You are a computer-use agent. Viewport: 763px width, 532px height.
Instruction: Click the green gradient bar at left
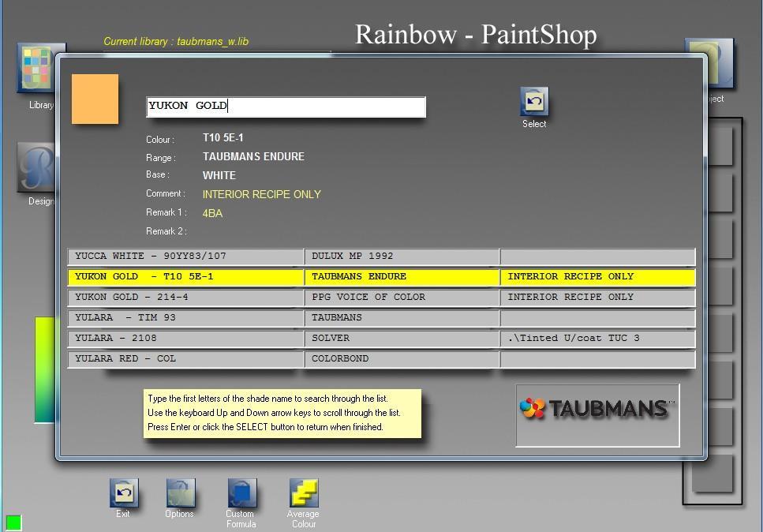pos(45,370)
